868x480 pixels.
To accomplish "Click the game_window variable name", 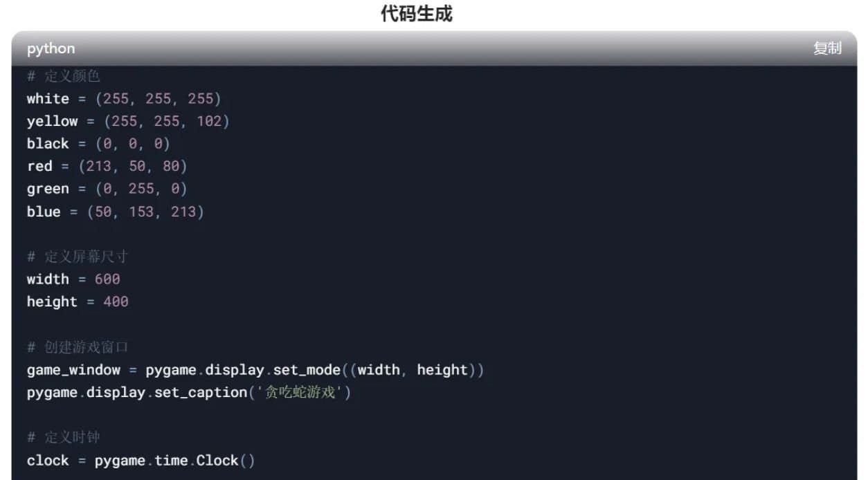I will (73, 370).
